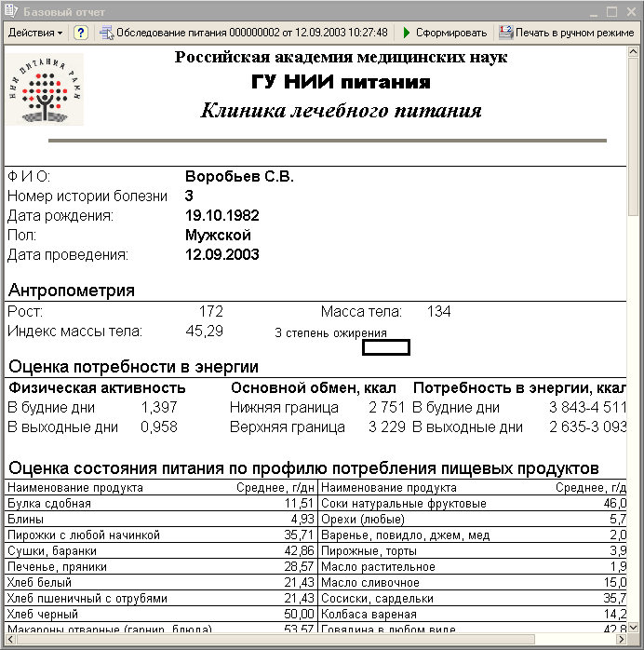
Task: Click the vertical scrollbar down arrow
Action: (633, 628)
